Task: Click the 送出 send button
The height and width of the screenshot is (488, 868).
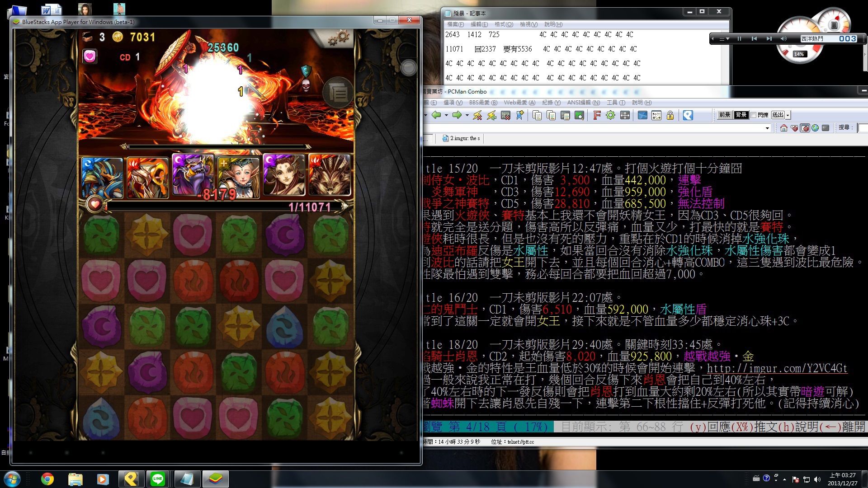Action: [778, 115]
